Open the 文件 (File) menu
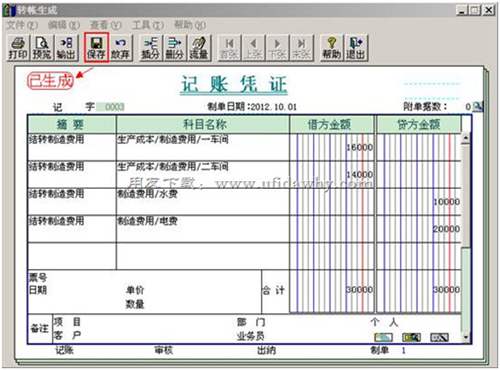Image resolution: width=500 pixels, height=370 pixels. click(x=22, y=25)
